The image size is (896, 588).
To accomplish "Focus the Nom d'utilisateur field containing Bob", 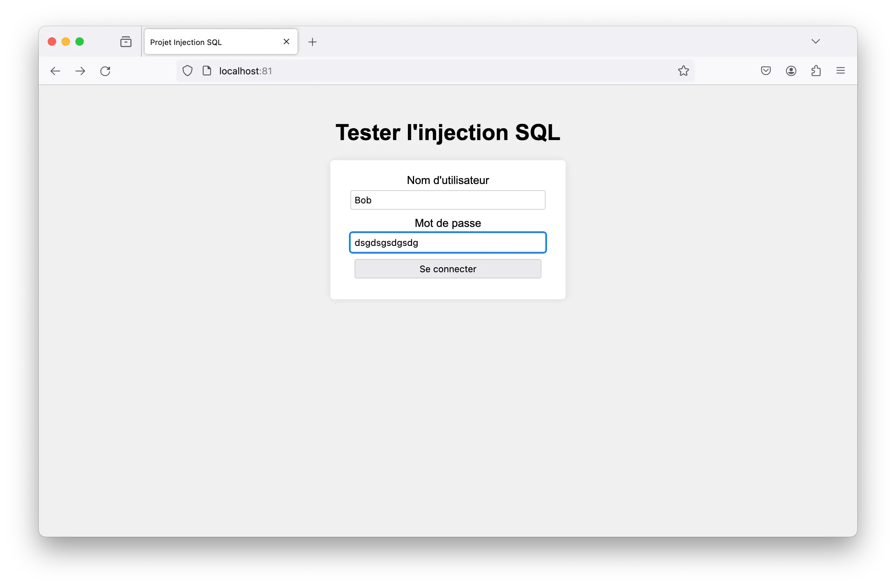I will tap(448, 200).
